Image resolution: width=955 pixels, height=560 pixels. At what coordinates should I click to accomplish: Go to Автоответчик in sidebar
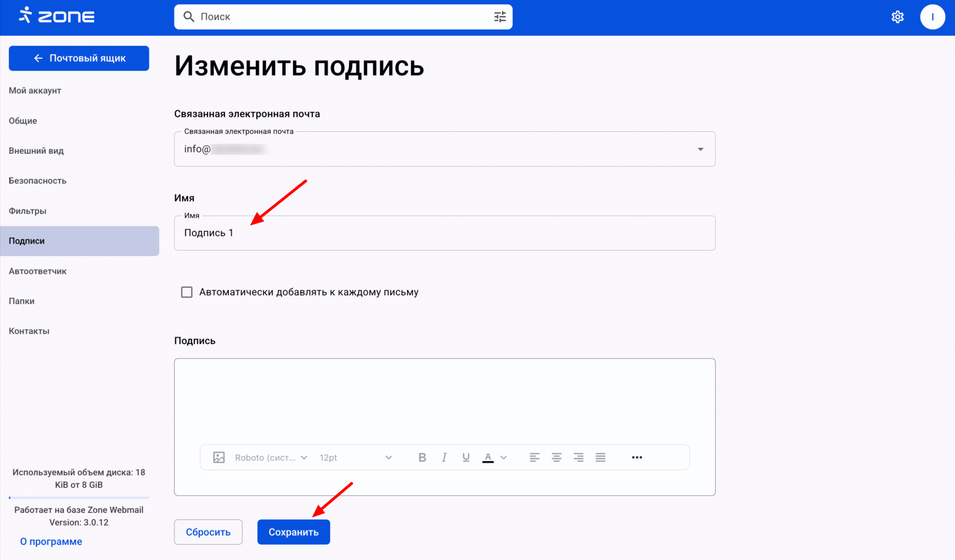38,271
